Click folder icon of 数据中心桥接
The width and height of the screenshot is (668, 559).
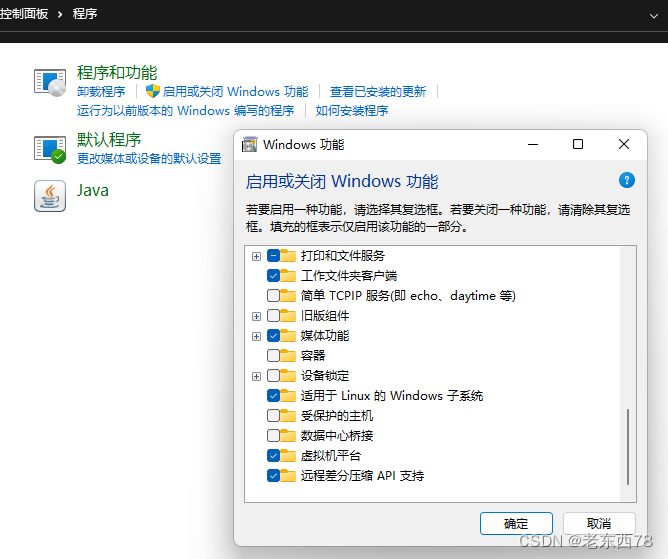tap(288, 436)
